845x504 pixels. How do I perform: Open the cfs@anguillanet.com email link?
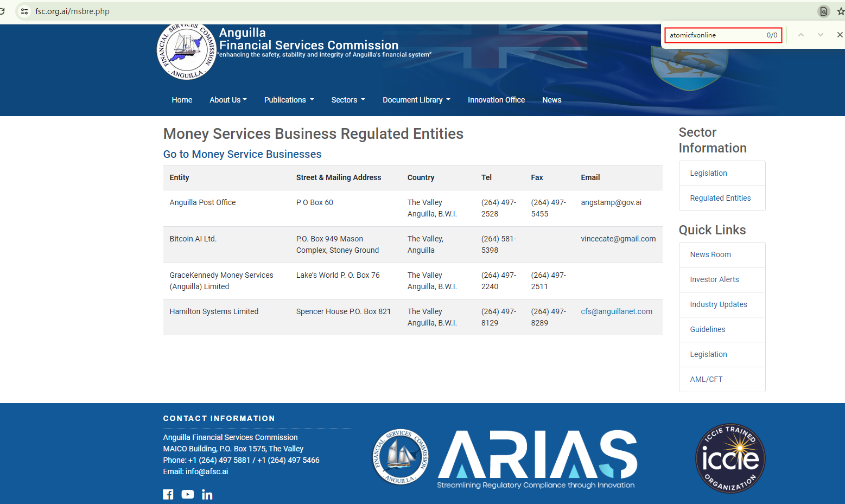pos(617,311)
